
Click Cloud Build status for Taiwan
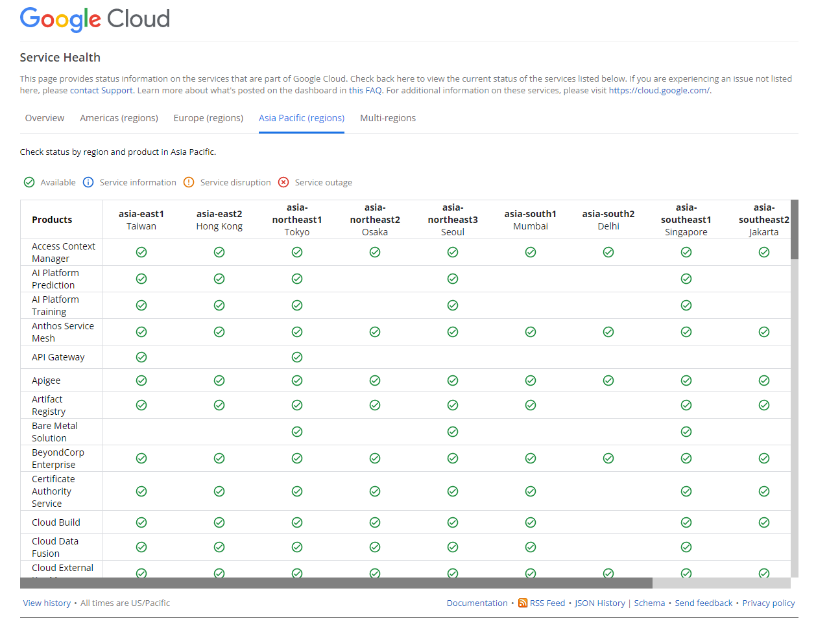(141, 522)
